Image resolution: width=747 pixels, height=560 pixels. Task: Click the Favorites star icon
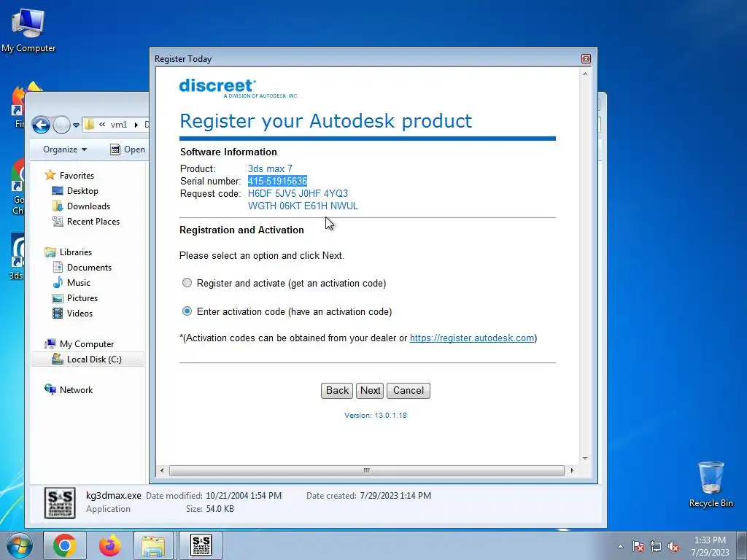[x=50, y=175]
